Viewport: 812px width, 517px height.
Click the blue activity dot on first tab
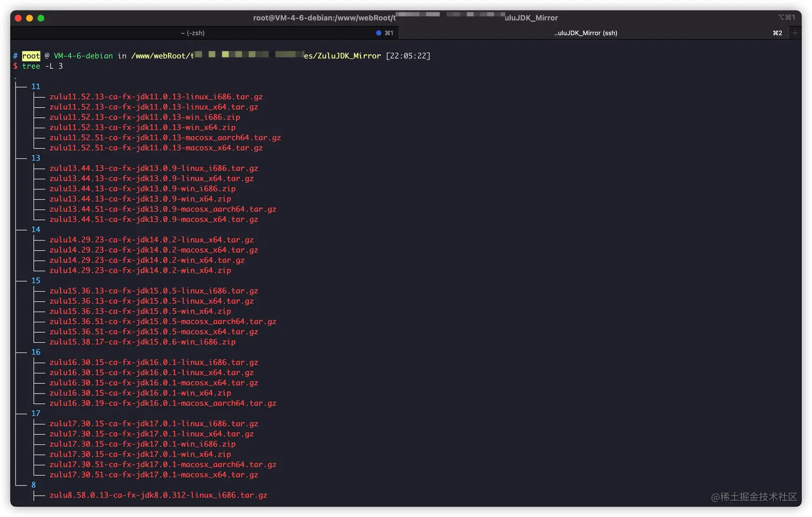[x=379, y=33]
